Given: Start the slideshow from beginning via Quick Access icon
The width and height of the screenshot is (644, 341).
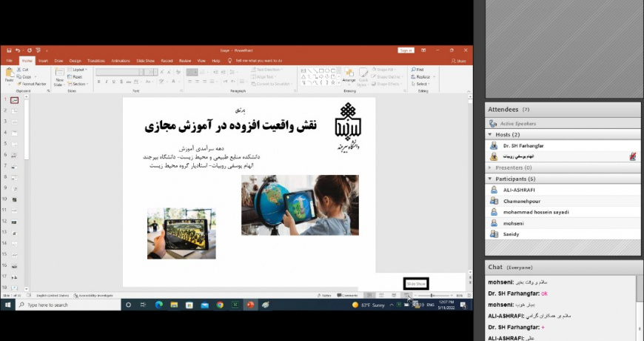Looking at the screenshot, I should (38, 50).
